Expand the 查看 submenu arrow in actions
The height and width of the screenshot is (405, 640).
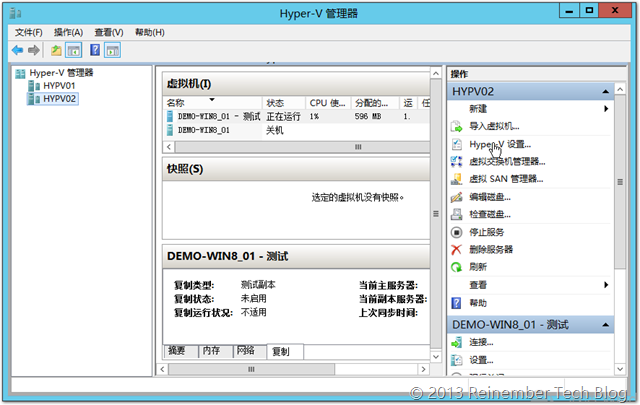pos(606,285)
